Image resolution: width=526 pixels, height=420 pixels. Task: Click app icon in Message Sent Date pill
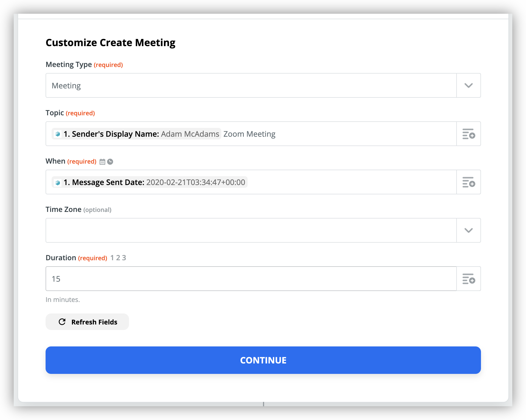click(58, 183)
